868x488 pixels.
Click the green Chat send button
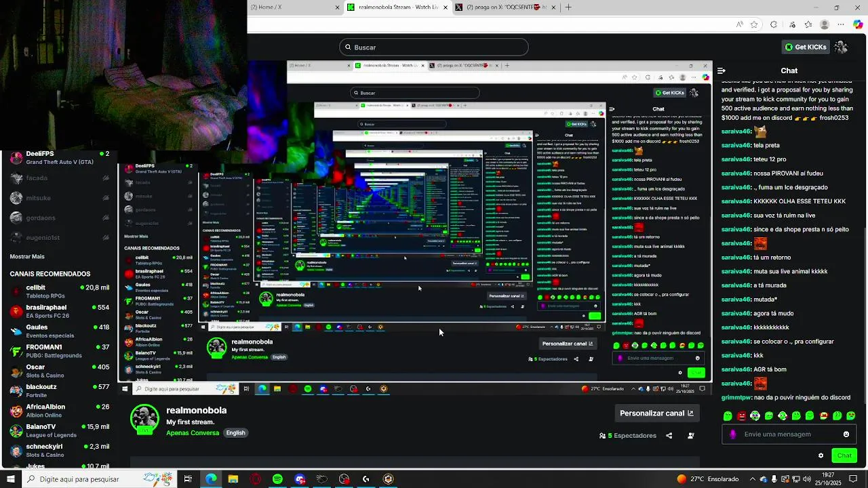[x=844, y=455]
